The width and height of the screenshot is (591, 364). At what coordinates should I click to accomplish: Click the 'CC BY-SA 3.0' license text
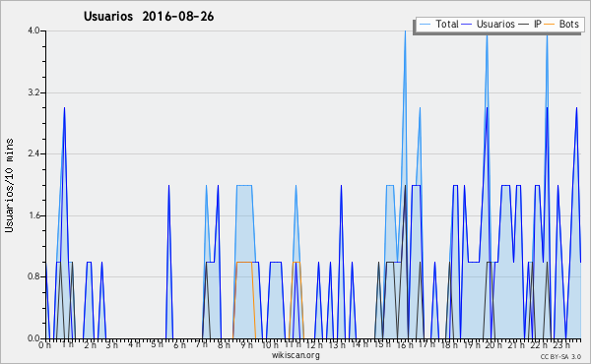tap(560, 357)
